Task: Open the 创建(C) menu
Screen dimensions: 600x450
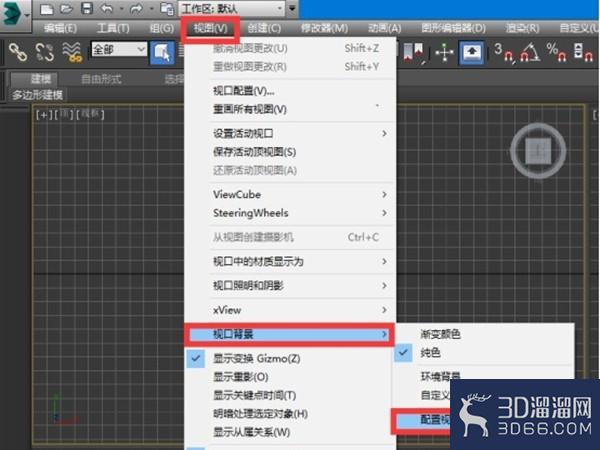Action: (x=264, y=28)
